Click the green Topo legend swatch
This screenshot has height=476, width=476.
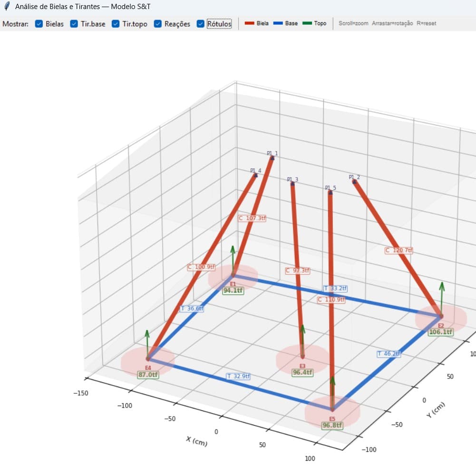307,23
